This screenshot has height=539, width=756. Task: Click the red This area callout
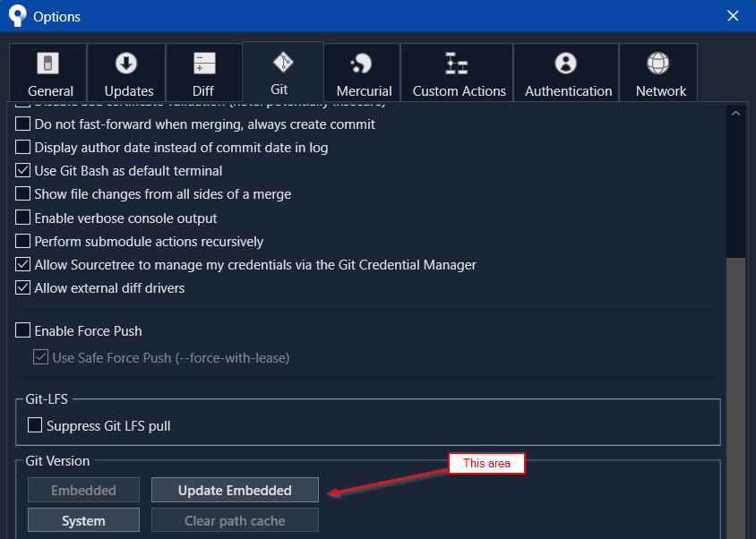[x=486, y=463]
